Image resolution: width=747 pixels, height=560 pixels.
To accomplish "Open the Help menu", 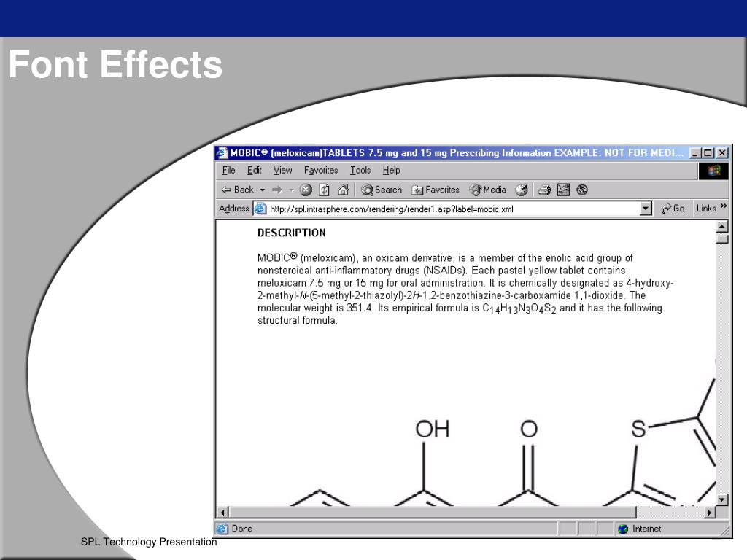I will (x=391, y=171).
